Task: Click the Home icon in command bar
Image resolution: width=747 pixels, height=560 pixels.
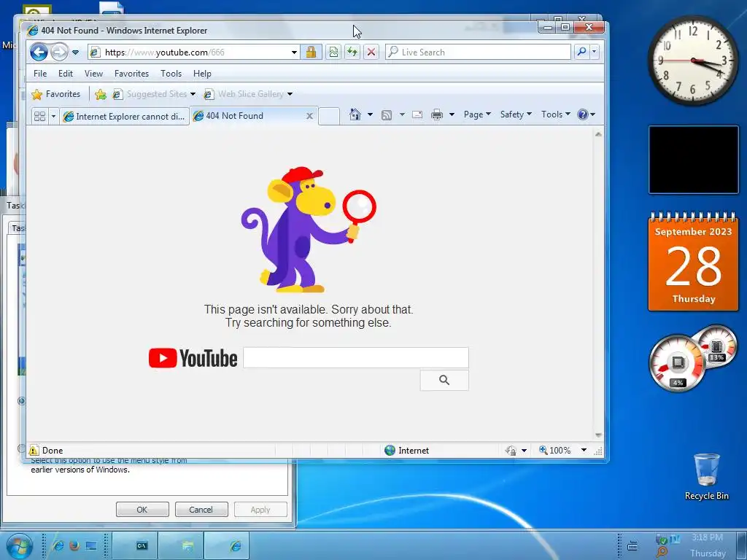Action: point(355,114)
